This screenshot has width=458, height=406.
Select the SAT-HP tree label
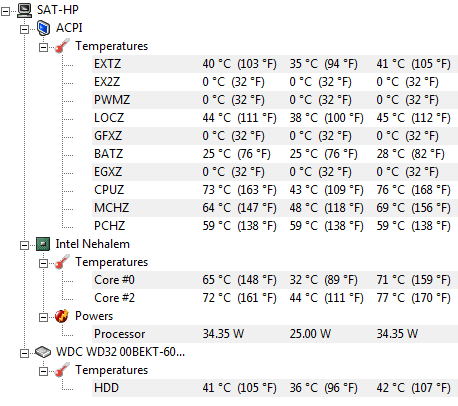click(58, 10)
